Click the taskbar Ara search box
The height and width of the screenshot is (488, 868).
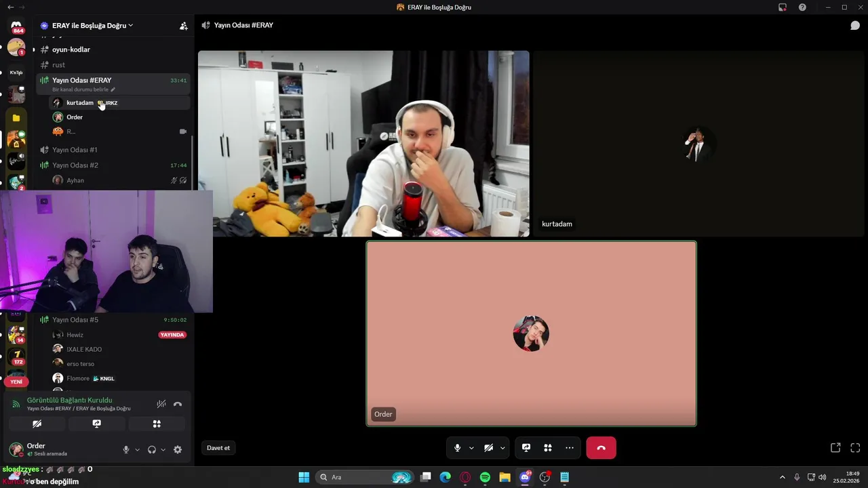point(366,477)
